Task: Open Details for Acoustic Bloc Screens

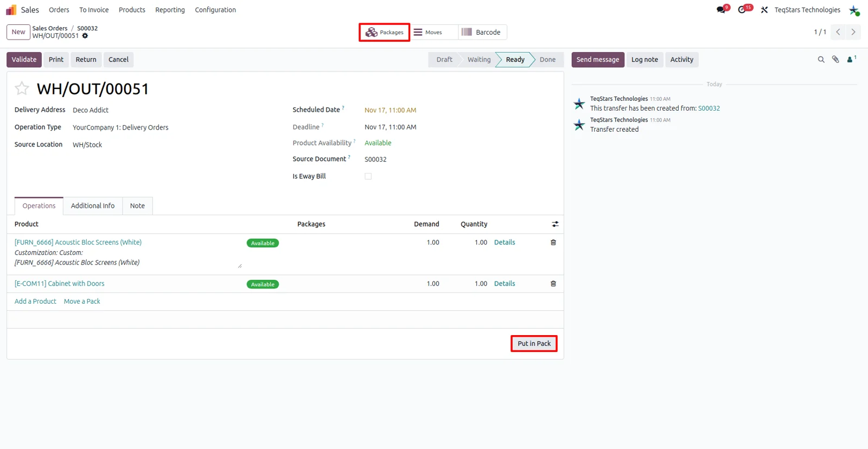Action: (505, 242)
